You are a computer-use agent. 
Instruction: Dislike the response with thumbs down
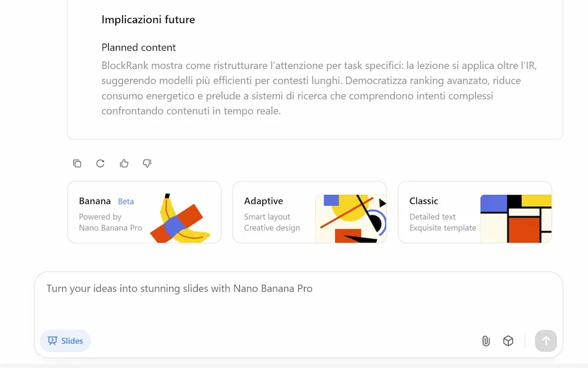click(x=147, y=164)
